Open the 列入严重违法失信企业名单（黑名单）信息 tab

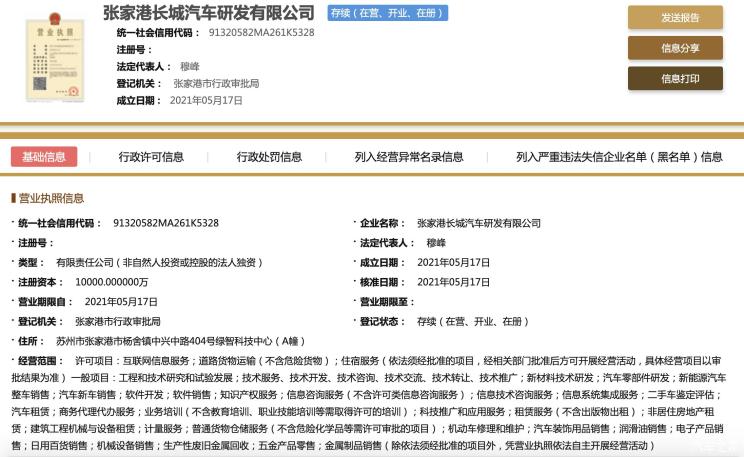[619, 156]
